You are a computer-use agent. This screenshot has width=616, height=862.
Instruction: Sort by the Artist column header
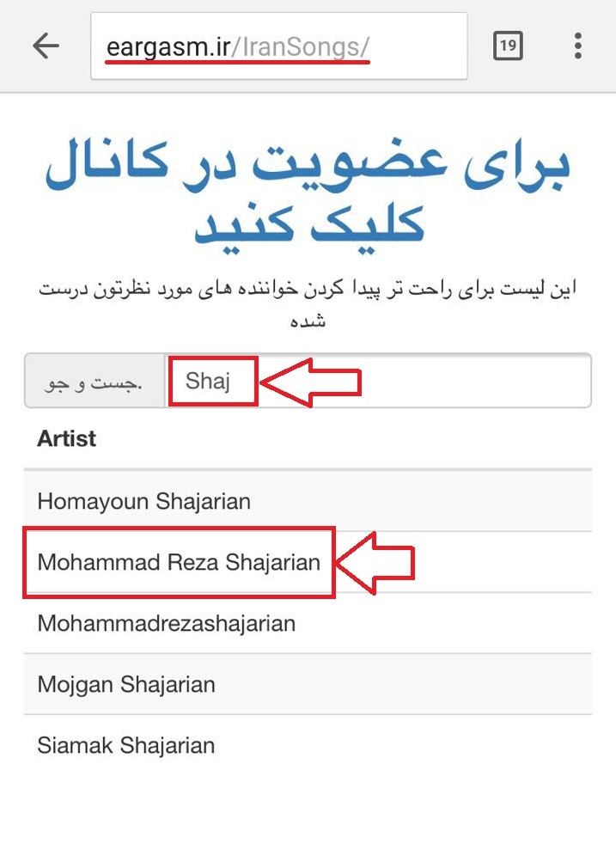click(x=66, y=438)
